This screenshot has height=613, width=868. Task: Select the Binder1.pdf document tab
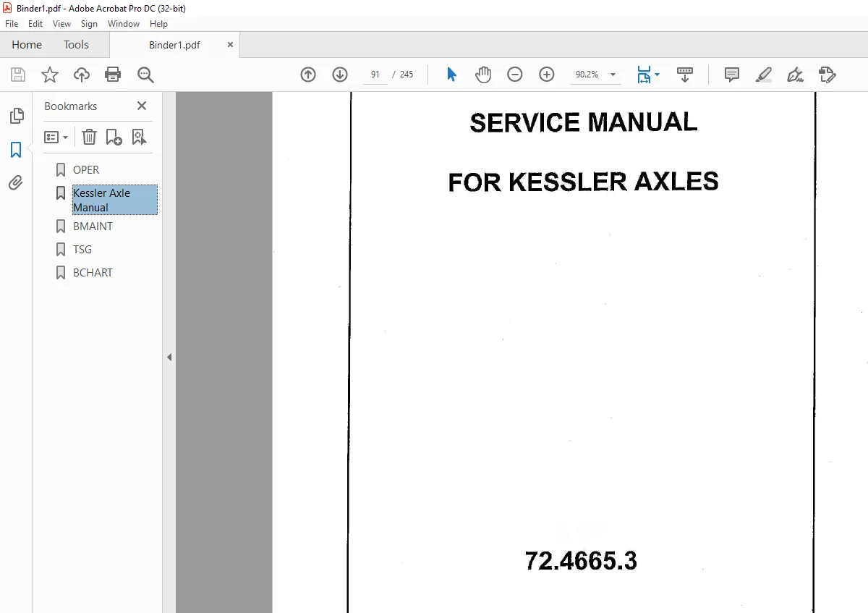[x=174, y=45]
